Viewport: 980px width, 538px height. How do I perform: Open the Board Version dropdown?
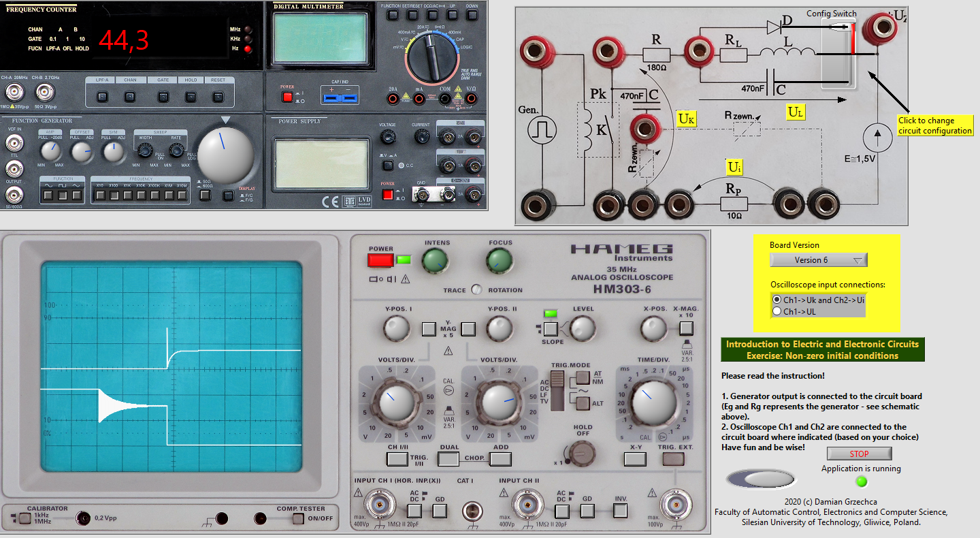[x=819, y=260]
